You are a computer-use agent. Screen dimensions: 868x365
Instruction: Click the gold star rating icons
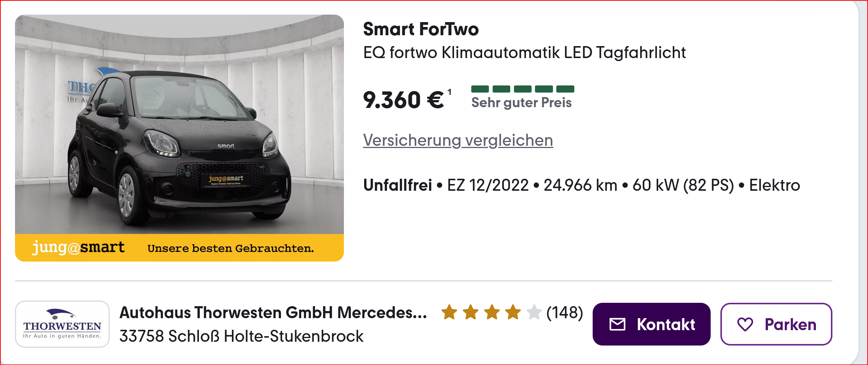coord(481,312)
